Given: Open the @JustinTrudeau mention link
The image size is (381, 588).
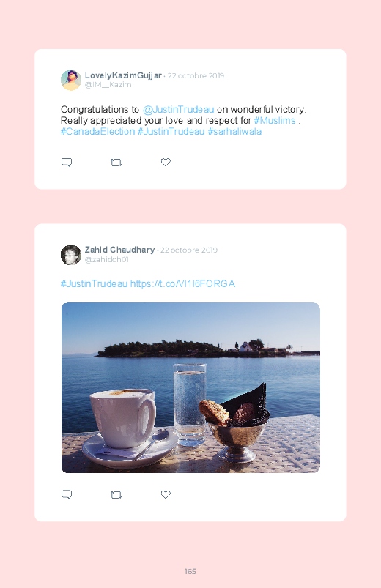Looking at the screenshot, I should click(178, 110).
